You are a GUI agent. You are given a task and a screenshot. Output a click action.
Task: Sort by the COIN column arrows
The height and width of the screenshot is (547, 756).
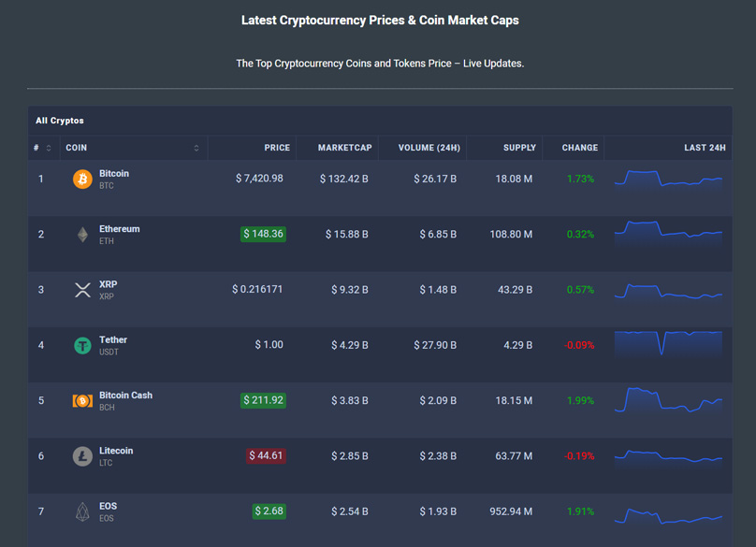pyautogui.click(x=196, y=148)
